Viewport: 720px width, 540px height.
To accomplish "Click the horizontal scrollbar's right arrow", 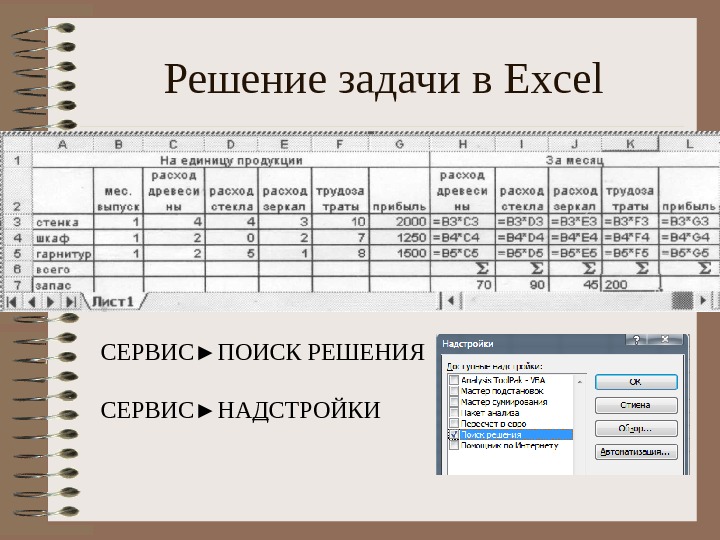I will click(x=703, y=301).
